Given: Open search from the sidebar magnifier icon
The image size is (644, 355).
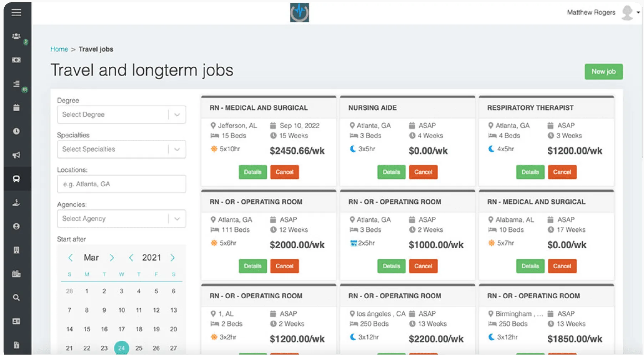Looking at the screenshot, I should tap(17, 297).
